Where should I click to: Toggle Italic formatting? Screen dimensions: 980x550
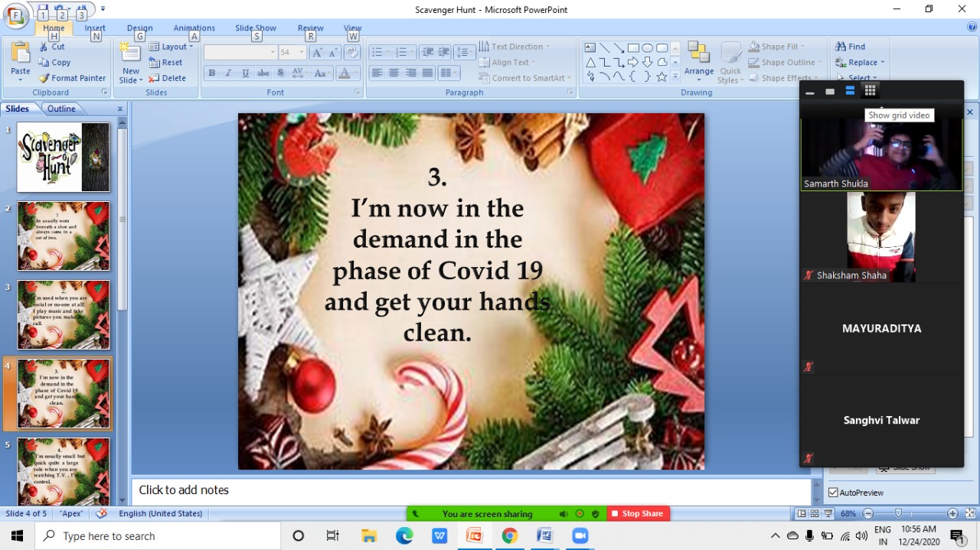pos(228,73)
